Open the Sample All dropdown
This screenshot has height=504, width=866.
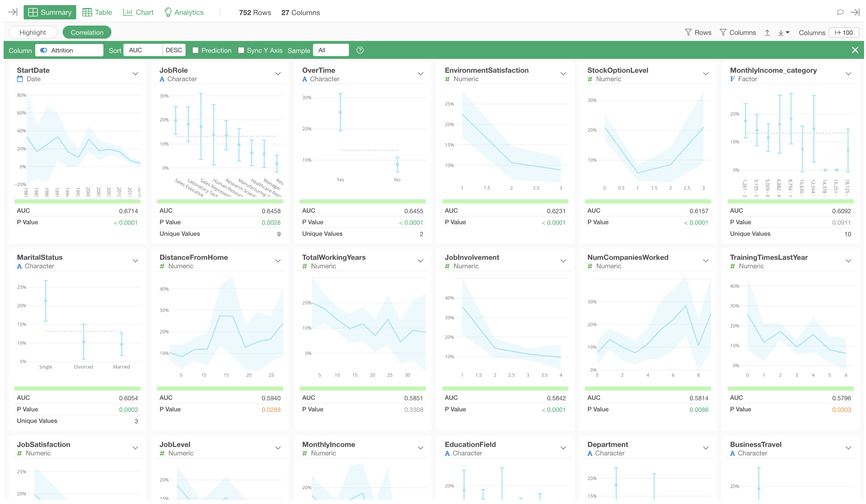[331, 50]
